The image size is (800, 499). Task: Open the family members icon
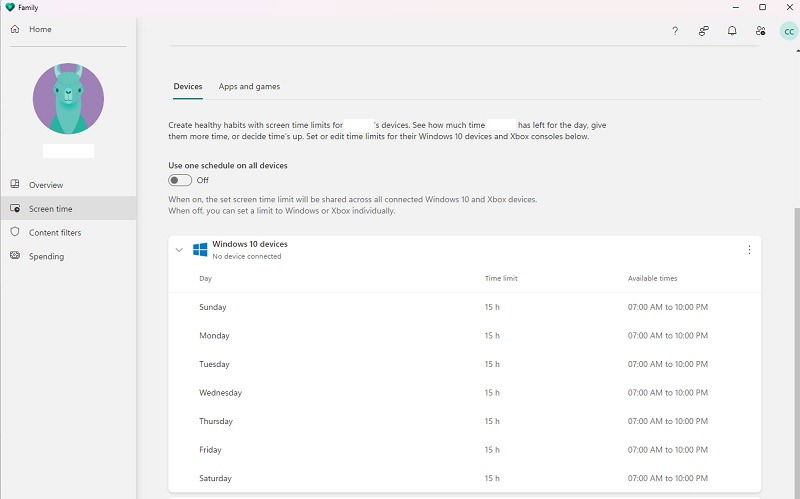pyautogui.click(x=761, y=31)
